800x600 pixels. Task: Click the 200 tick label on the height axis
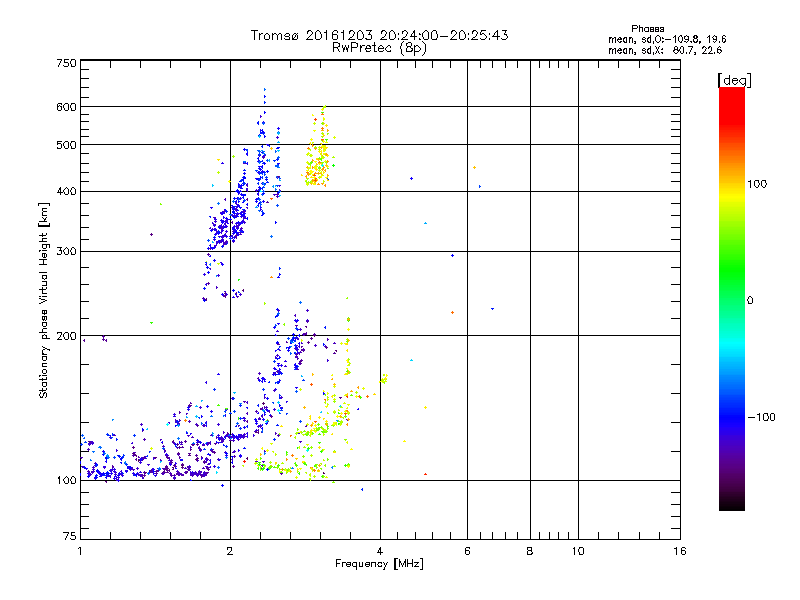pos(66,336)
